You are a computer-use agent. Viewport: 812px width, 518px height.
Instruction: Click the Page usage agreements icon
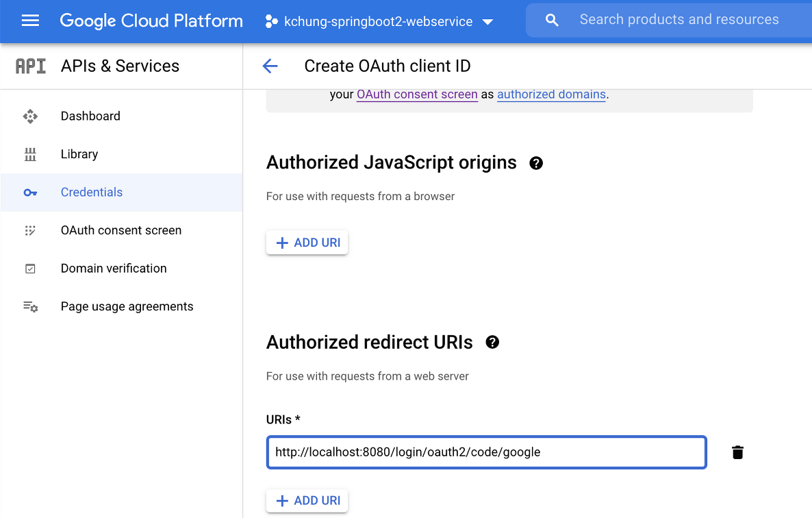[x=30, y=307]
